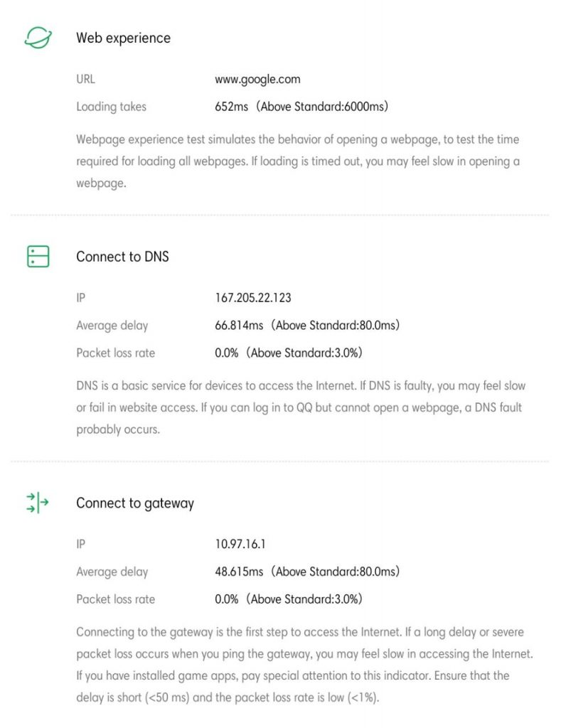
Task: Click the Connect to gateway arrows icon
Action: pyautogui.click(x=38, y=503)
